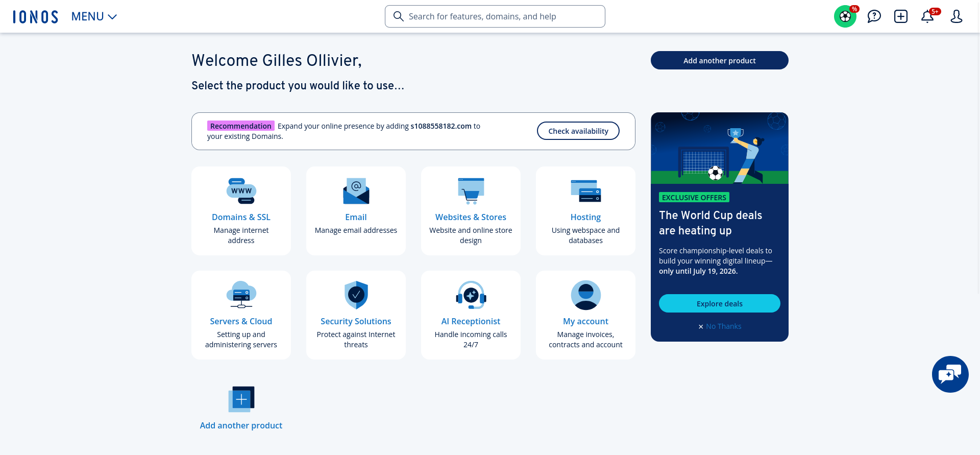Click 'Manage internet address' text

[241, 235]
